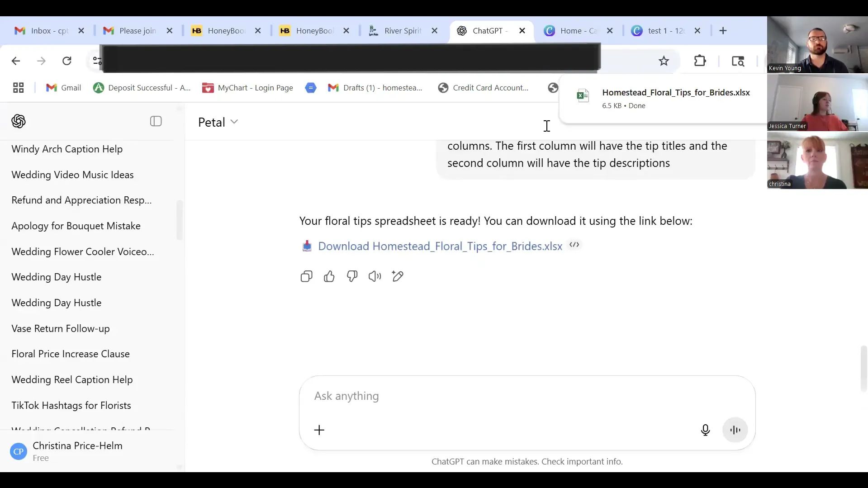This screenshot has height=488, width=868.
Task: Open the Deposit Successful bookmark
Action: pyautogui.click(x=142, y=88)
